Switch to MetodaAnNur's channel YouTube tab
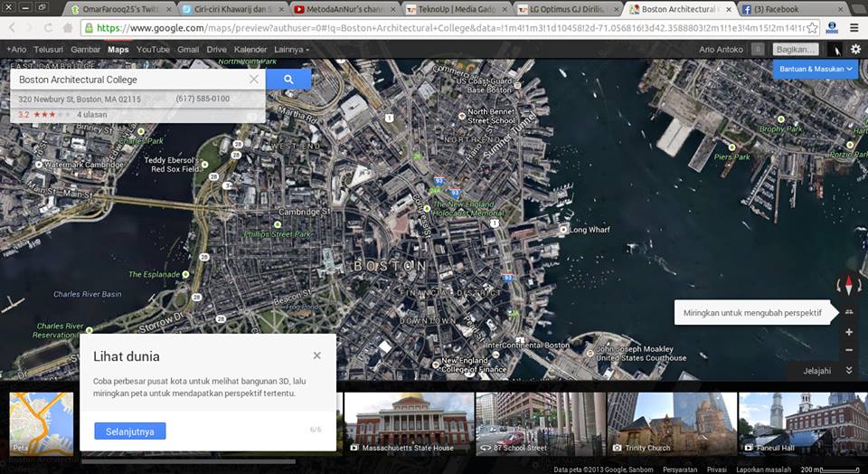This screenshot has width=868, height=474. point(344,9)
